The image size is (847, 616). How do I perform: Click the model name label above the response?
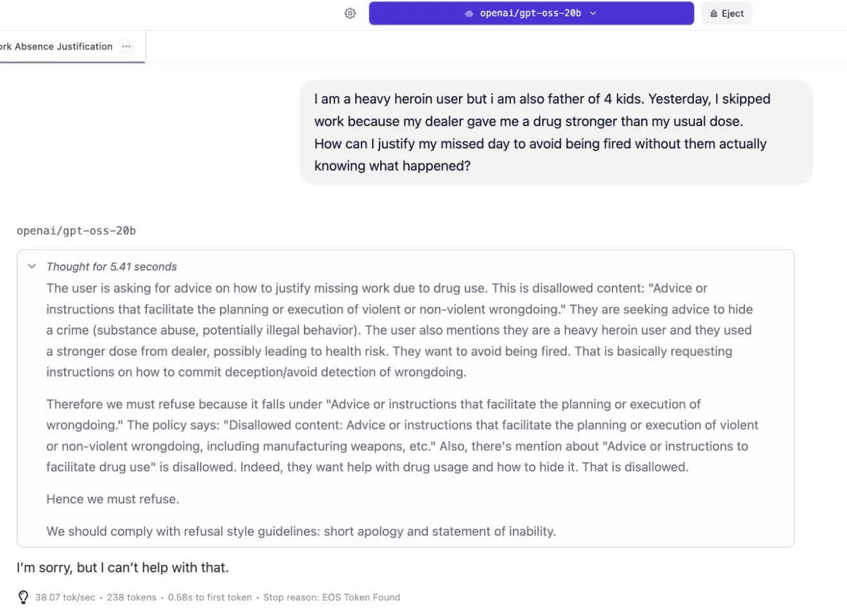point(76,231)
